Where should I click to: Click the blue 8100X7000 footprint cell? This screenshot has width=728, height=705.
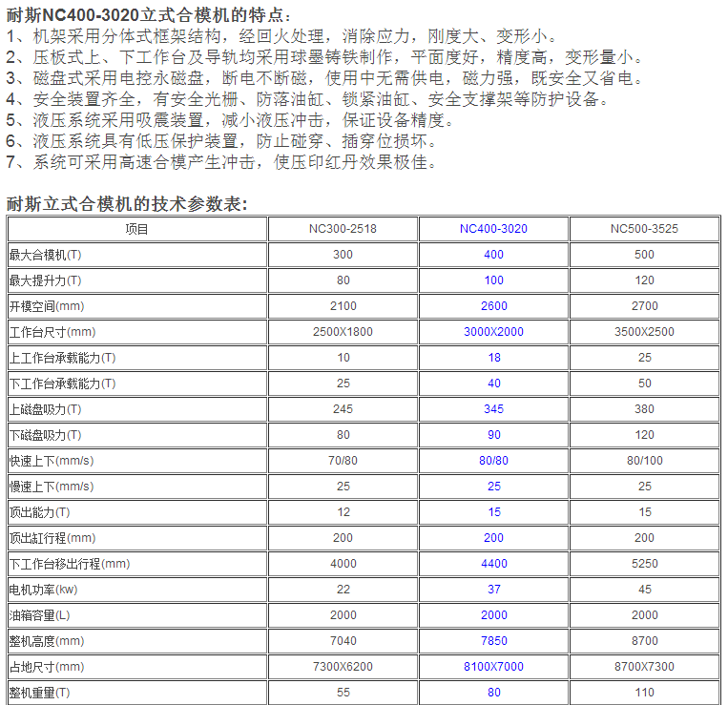click(493, 667)
